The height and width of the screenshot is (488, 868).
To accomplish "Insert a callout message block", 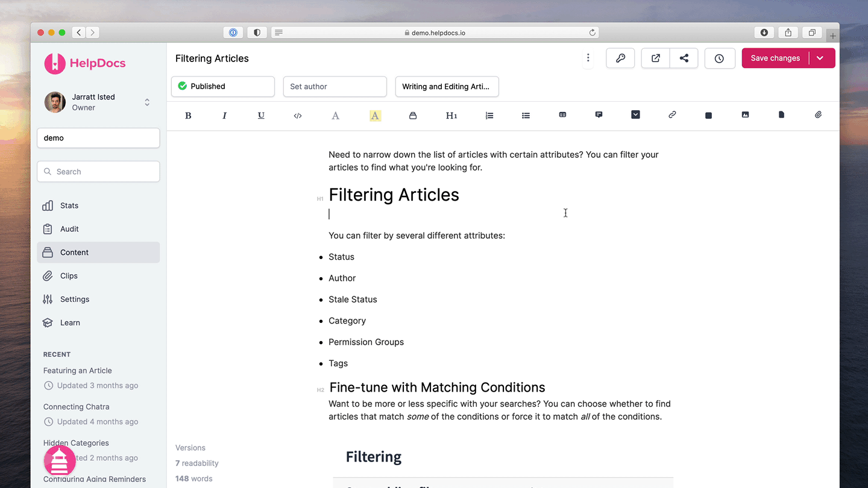I will pos(599,114).
